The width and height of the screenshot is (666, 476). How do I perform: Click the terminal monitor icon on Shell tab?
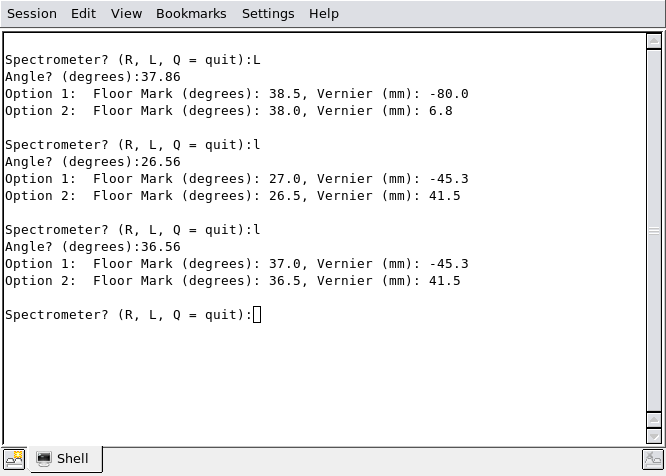tap(43, 459)
